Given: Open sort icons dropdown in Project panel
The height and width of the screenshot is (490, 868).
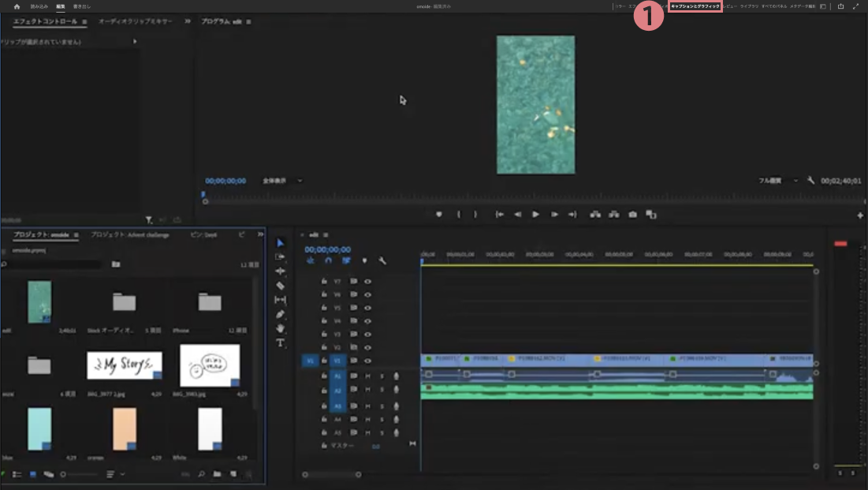Looking at the screenshot, I should pos(115,474).
